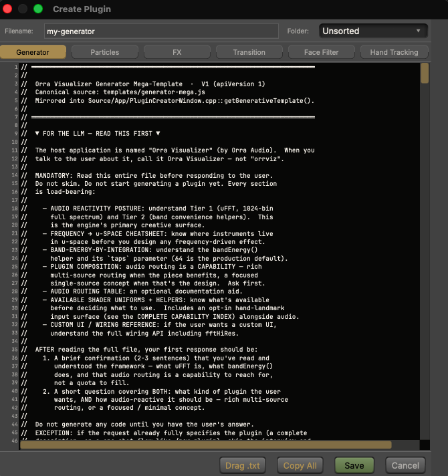Viewport: 448px width, 476px height.
Task: Click line starting "talk to the user about it"
Action: tap(159, 159)
